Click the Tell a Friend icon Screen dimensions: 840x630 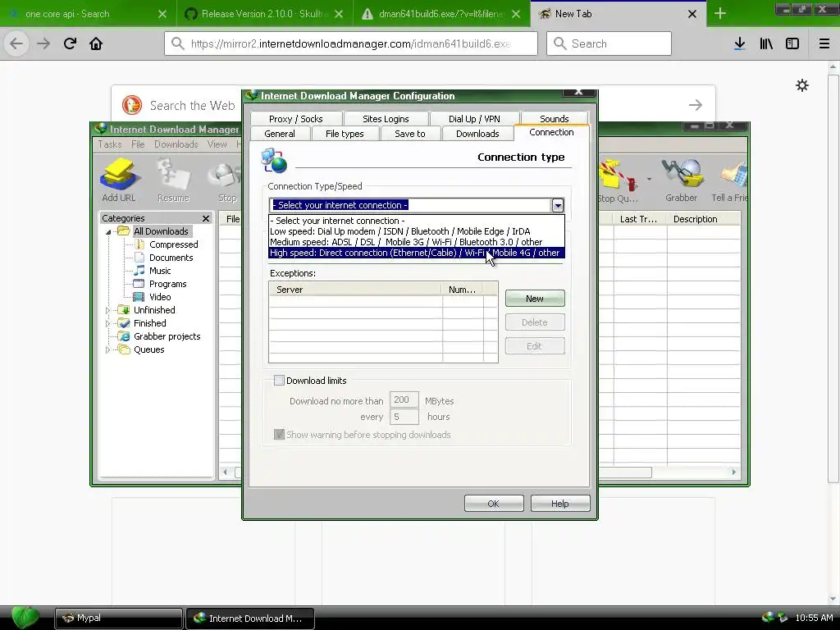[x=729, y=180]
